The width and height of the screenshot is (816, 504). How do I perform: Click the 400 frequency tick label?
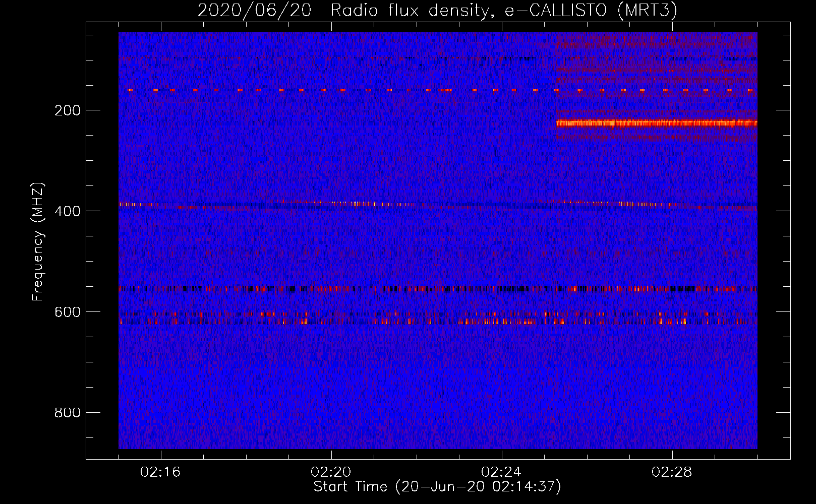(68, 211)
